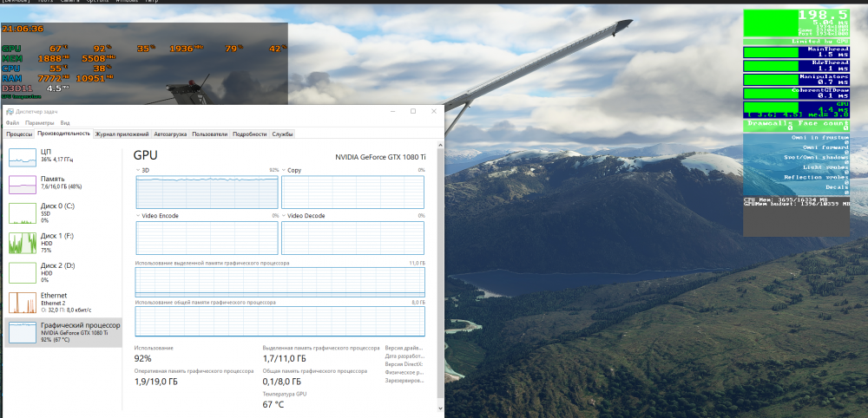
Task: Open the Video Encode graph dropdown
Action: [138, 216]
